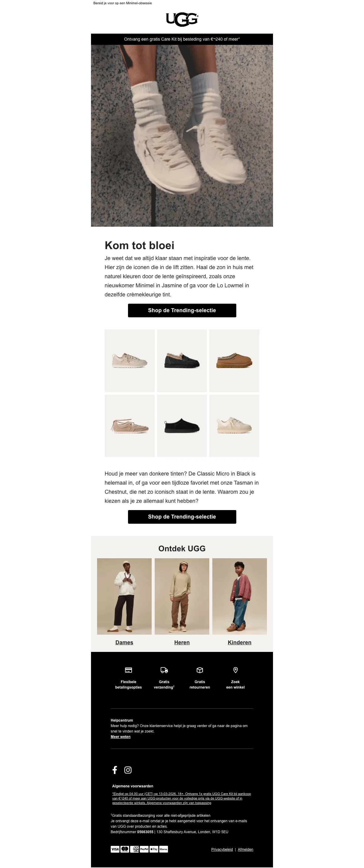Viewport: 364px width, 868px height.
Task: Click the location pin Zoek een winkel icon
Action: coord(235,670)
